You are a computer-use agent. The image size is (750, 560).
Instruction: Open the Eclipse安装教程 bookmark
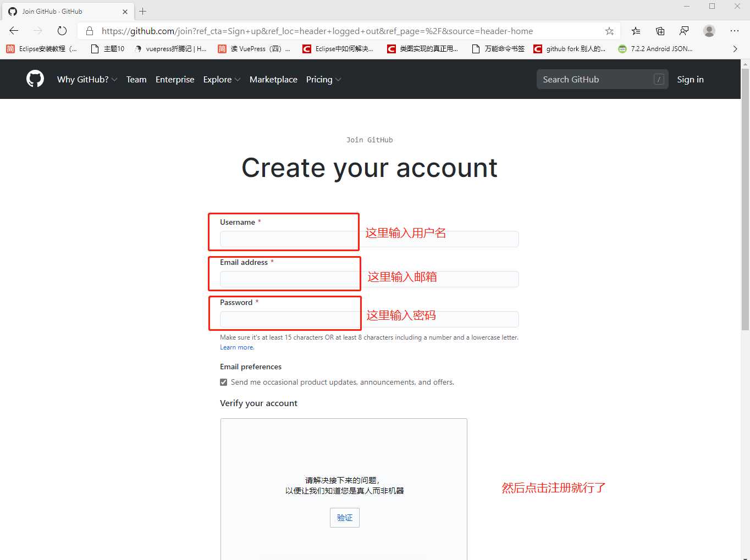[x=42, y=49]
